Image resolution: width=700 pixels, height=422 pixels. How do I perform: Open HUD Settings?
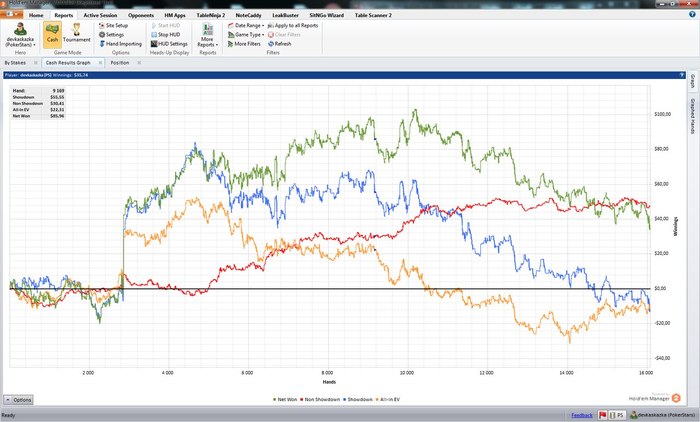pos(169,44)
